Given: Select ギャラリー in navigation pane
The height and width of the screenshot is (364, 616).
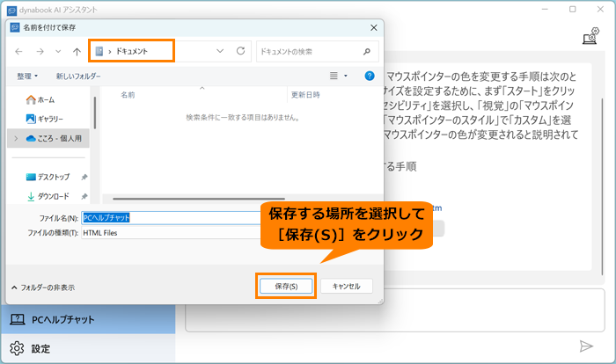Looking at the screenshot, I should [44, 119].
